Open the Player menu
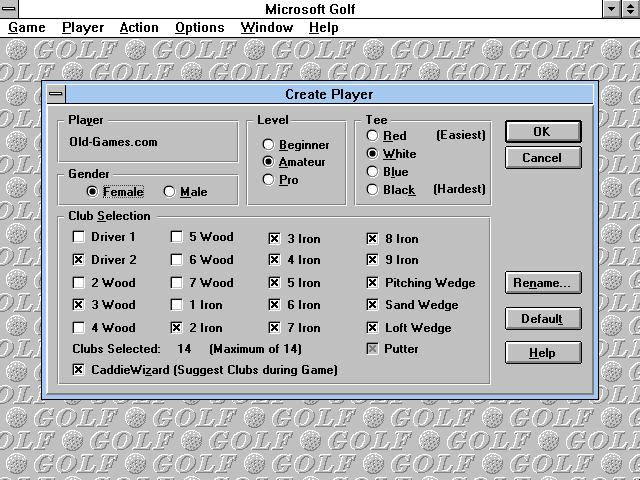The image size is (640, 480). tap(83, 28)
